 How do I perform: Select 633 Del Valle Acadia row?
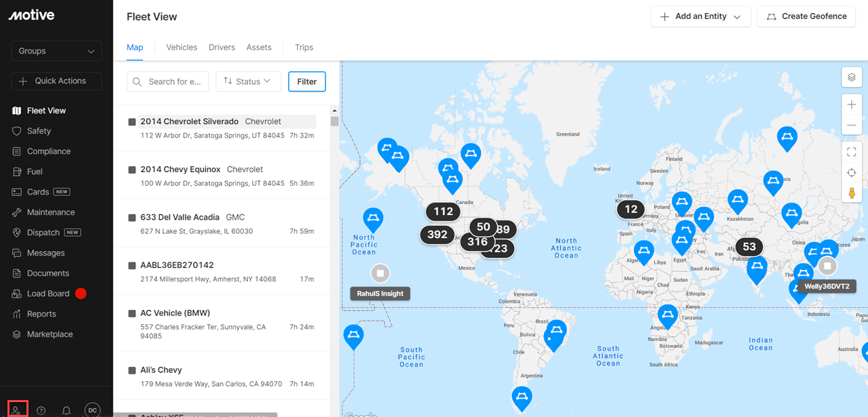pyautogui.click(x=222, y=223)
